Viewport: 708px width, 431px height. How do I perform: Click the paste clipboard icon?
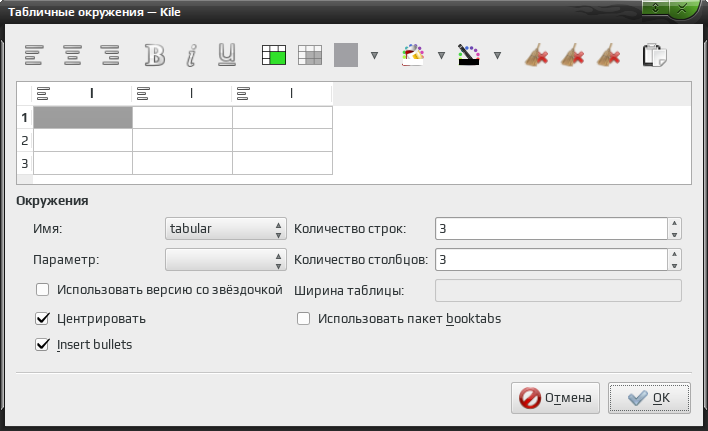coord(655,55)
